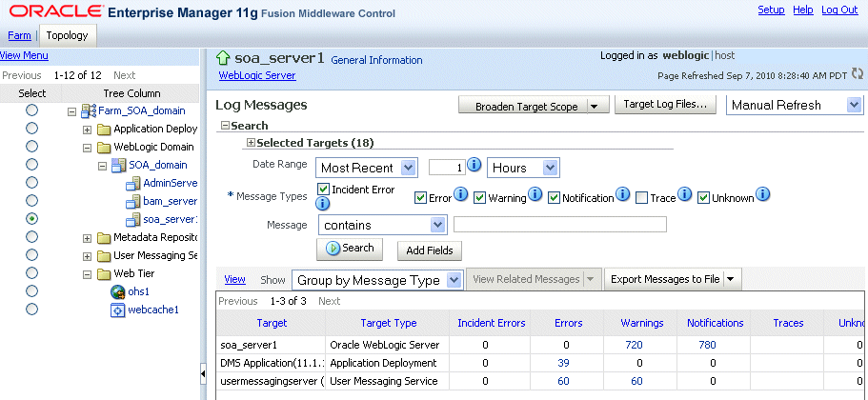
Task: Click info icon next to Error checkbox
Action: [461, 194]
